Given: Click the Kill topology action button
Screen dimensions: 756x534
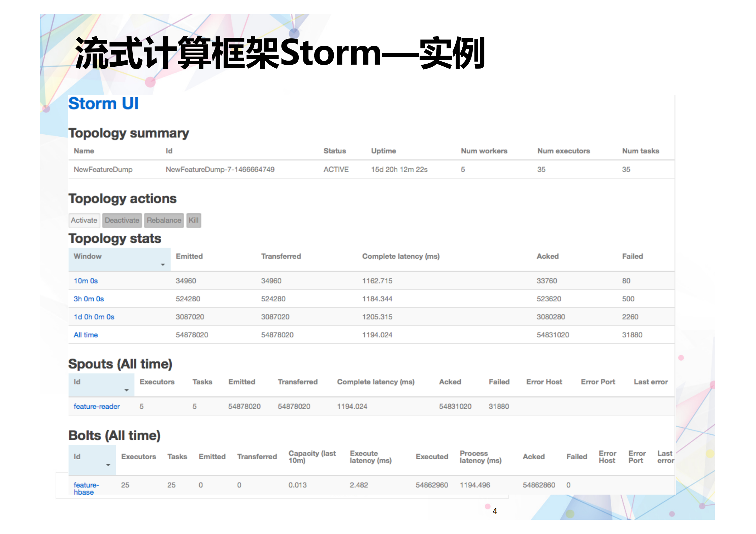Looking at the screenshot, I should [x=193, y=221].
